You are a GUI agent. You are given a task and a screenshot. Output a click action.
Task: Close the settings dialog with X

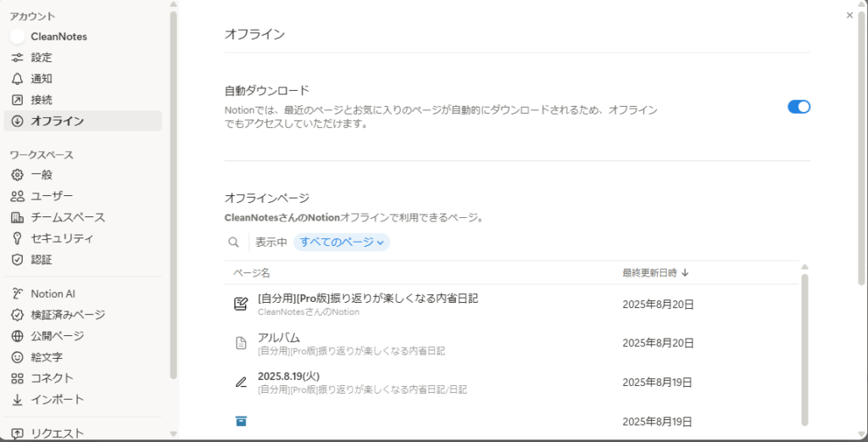(849, 15)
